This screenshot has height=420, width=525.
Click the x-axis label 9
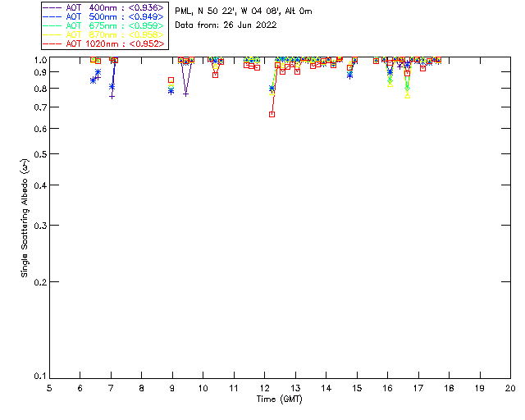(x=172, y=389)
